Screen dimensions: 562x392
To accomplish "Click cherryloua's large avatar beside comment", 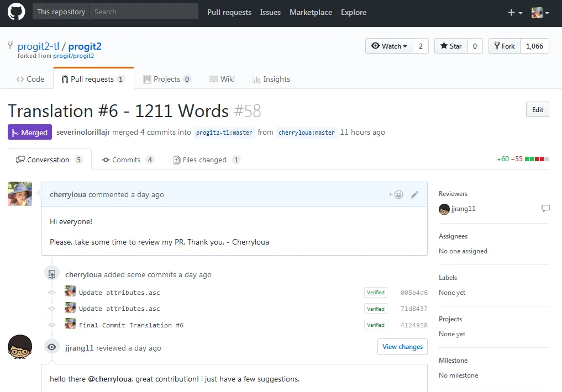I will pyautogui.click(x=20, y=194).
